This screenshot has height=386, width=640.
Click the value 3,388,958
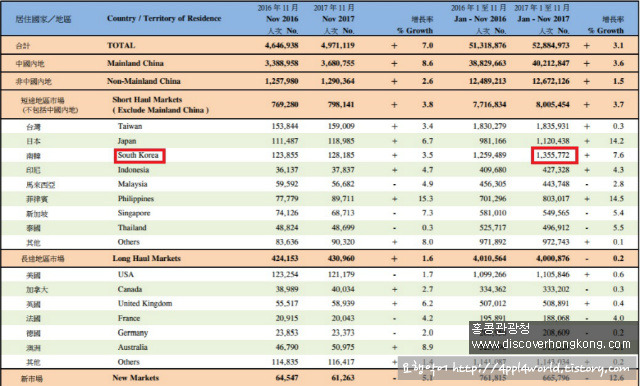click(282, 63)
